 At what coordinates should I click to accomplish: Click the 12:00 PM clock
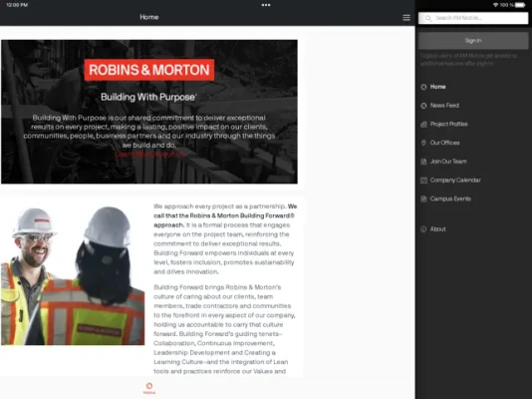17,5
